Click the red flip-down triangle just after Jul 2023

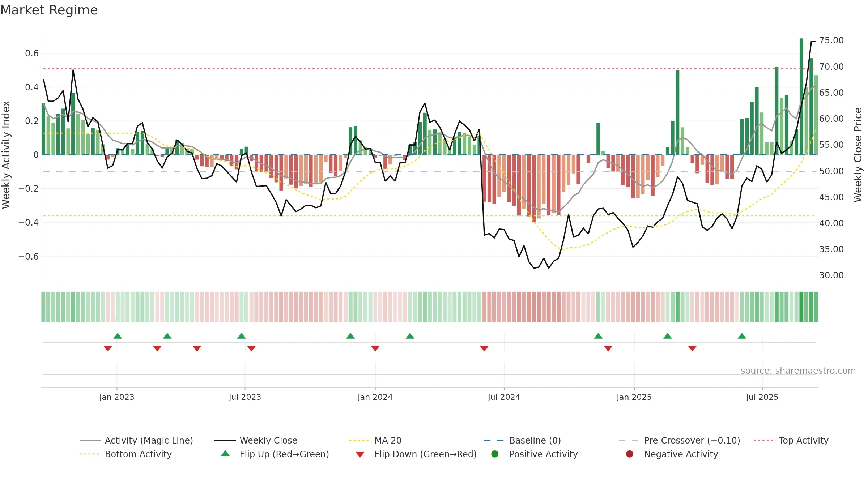[251, 348]
